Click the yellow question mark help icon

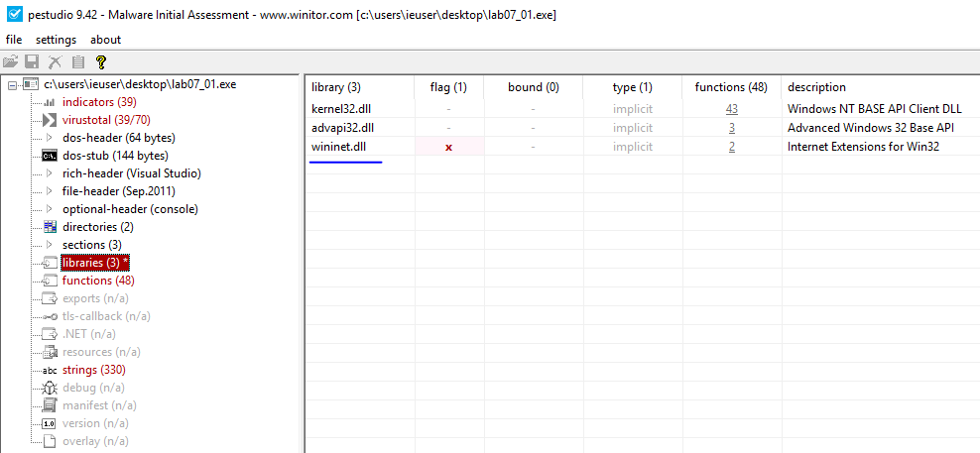point(100,61)
